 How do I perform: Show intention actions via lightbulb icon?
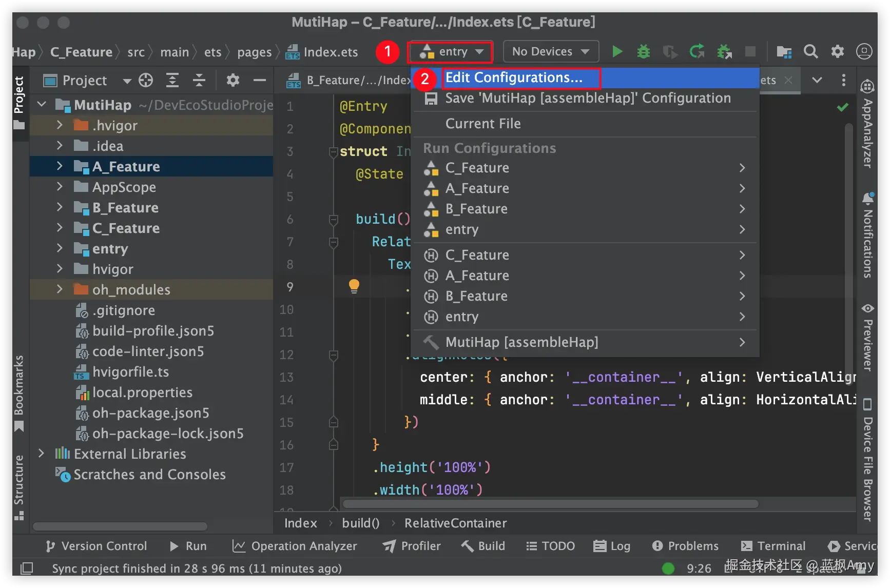[x=354, y=286]
